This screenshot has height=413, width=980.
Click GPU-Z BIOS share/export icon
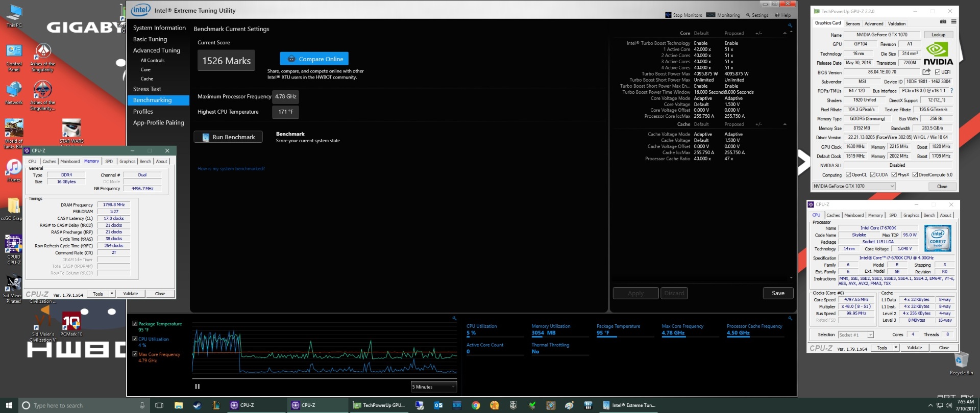click(x=926, y=72)
